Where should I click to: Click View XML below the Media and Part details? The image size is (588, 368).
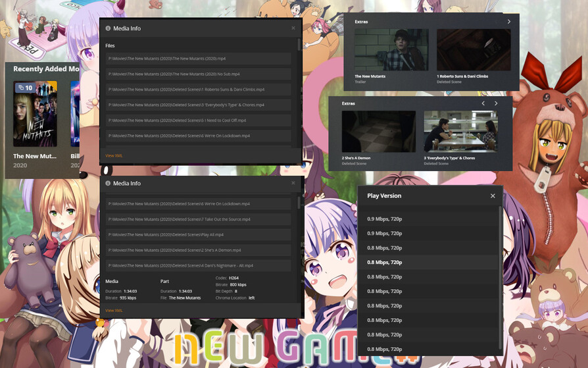114,311
